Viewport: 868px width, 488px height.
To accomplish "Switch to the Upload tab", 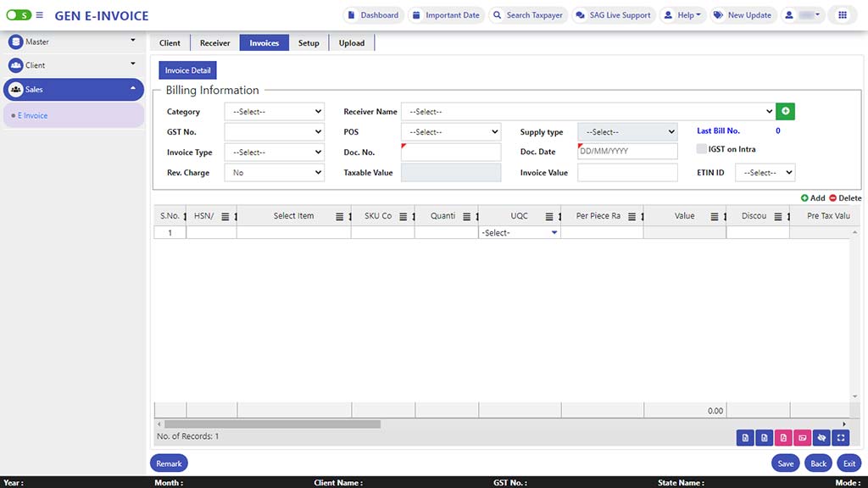I will coord(352,43).
